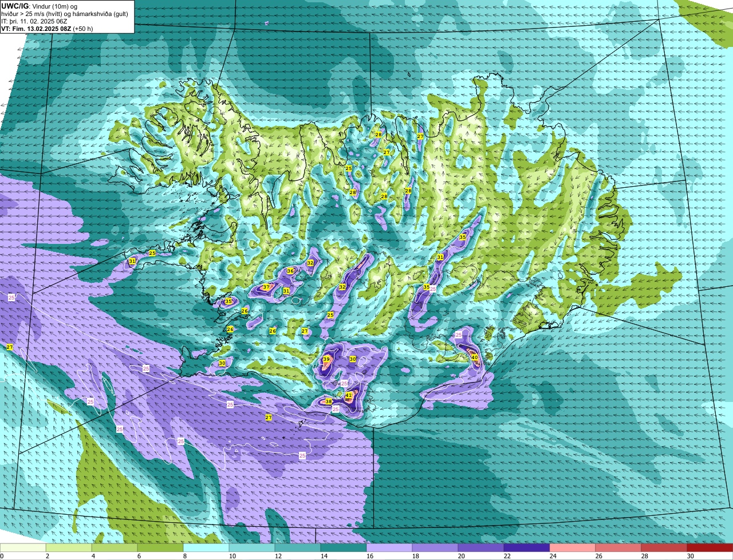Screen dimensions: 733x560
Task: Click the 22–24 m/s dark indigo legend swatch
Action: tap(527, 548)
